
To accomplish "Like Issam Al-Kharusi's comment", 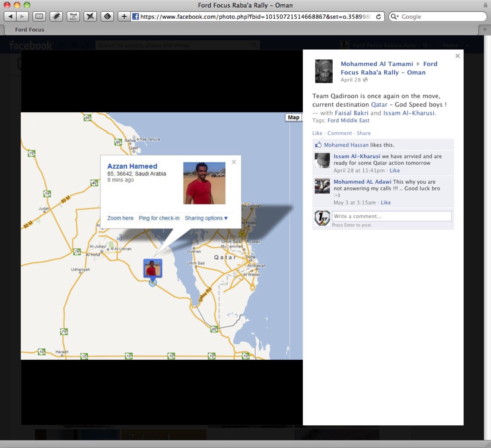I will [395, 170].
